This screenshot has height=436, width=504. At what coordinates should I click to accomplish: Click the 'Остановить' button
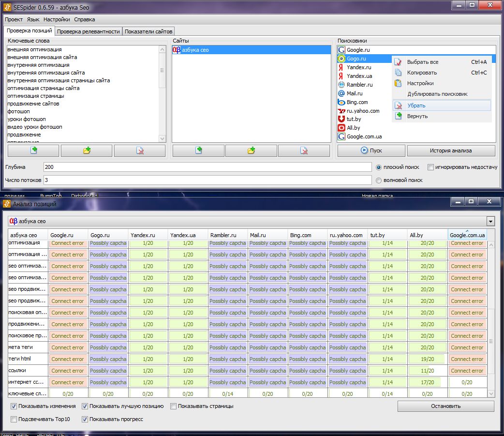coord(445,406)
